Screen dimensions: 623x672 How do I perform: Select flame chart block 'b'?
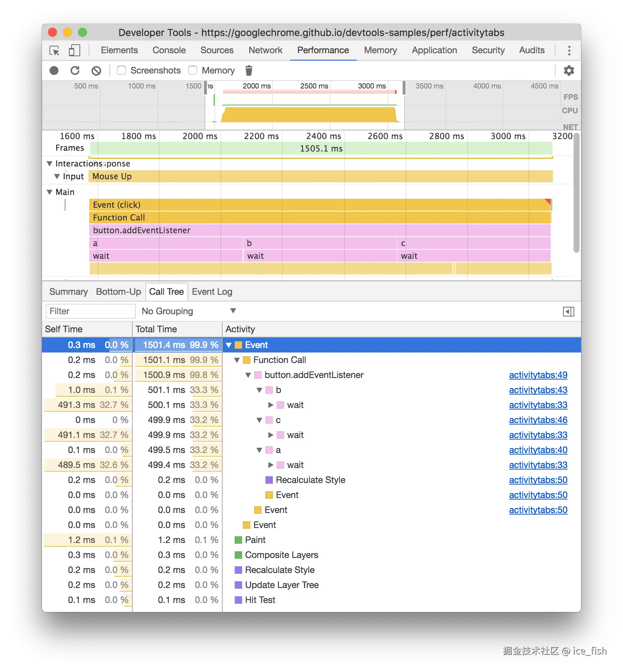pos(320,243)
